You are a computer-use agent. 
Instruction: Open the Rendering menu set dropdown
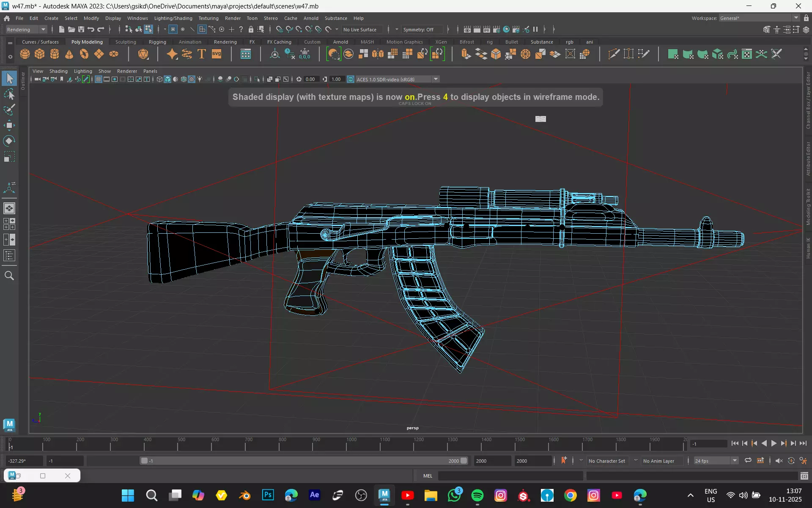26,29
